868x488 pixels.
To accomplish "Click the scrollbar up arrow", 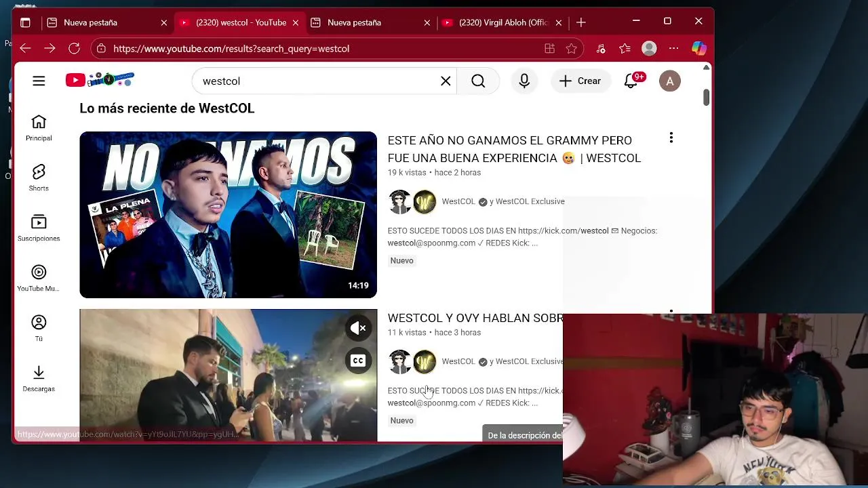I will pyautogui.click(x=706, y=68).
